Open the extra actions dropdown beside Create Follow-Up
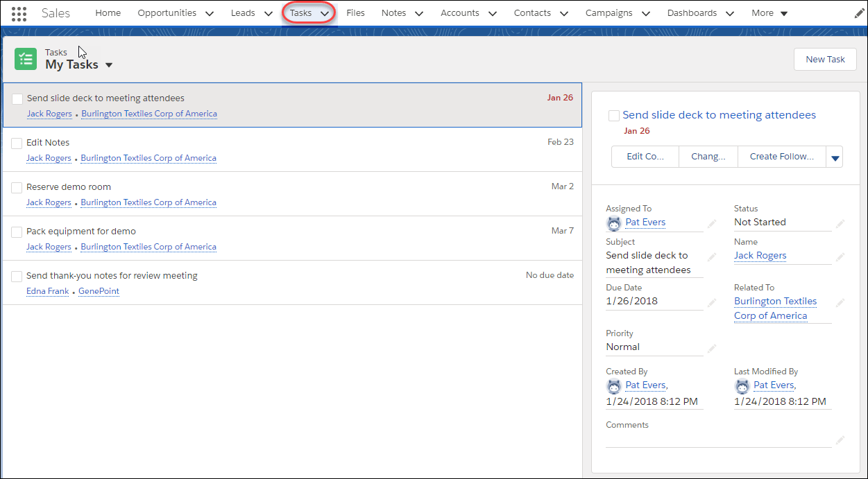The width and height of the screenshot is (868, 479). (x=835, y=157)
